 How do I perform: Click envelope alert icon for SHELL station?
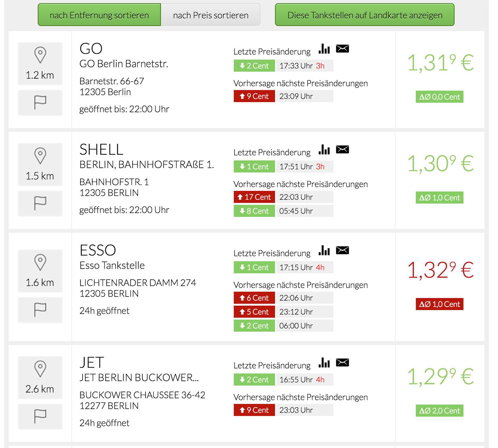pos(342,149)
